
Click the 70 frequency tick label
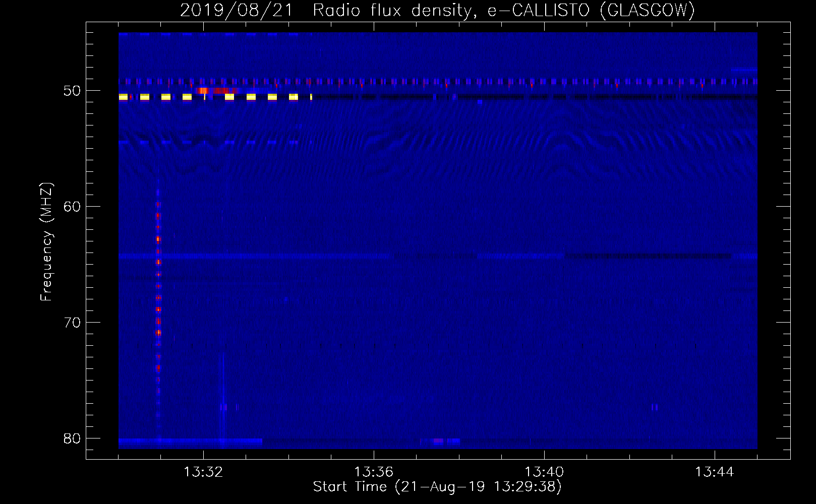pos(72,323)
